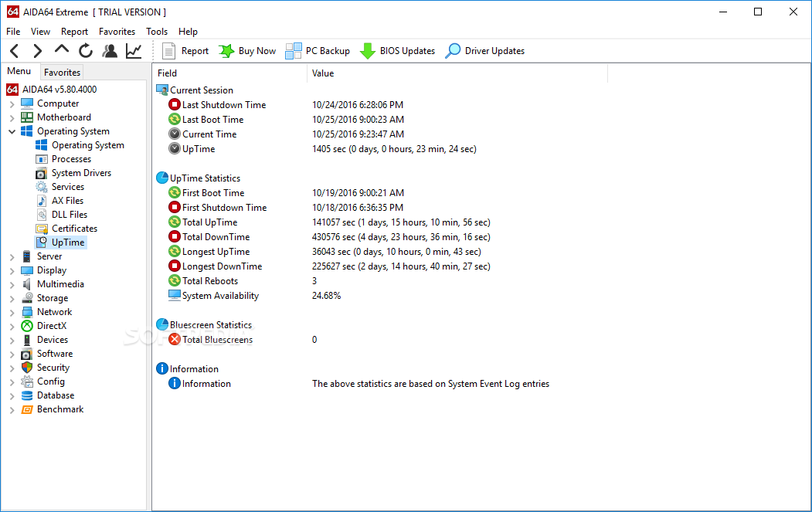Collapse the Operating System tree node

pos(12,131)
